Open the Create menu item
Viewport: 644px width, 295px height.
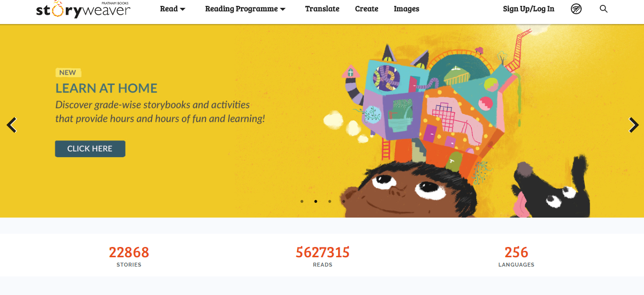pos(367,9)
